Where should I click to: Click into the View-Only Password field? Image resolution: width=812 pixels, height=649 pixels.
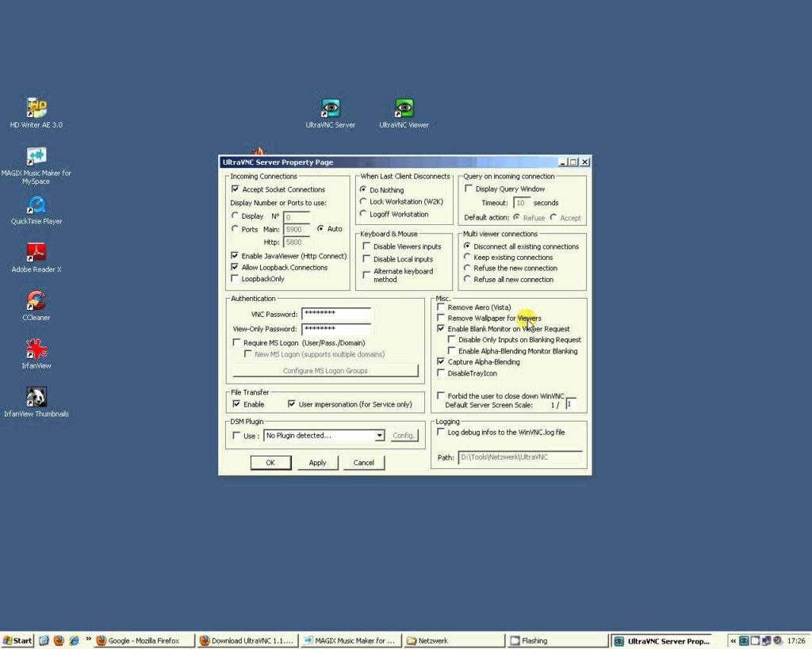[x=336, y=329]
